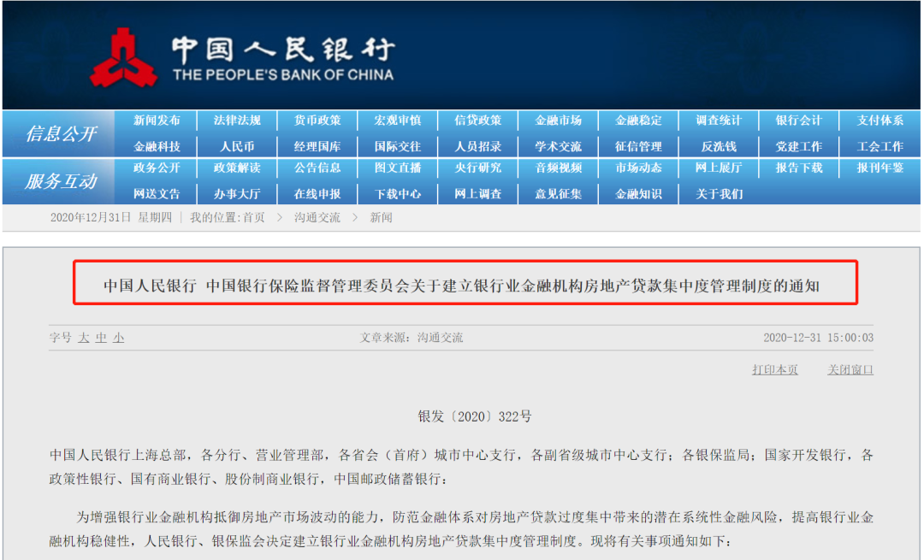Go to 银行会计 page
The height and width of the screenshot is (560, 924).
click(799, 121)
